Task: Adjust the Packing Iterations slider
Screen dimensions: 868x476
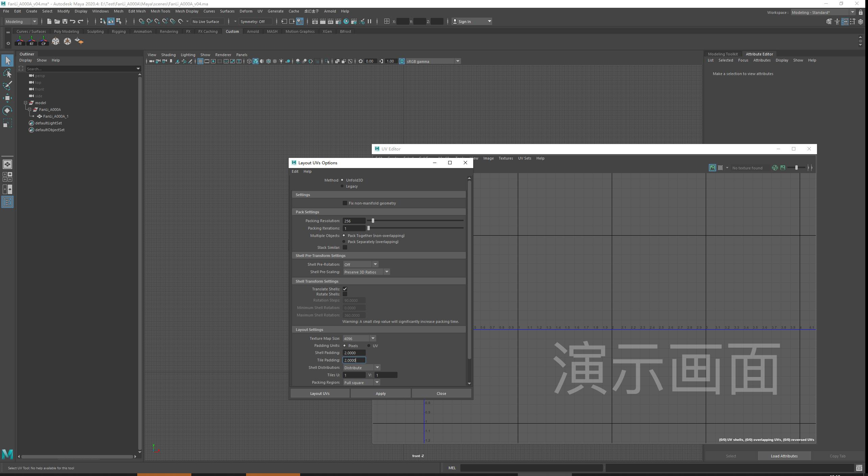Action: [x=368, y=228]
